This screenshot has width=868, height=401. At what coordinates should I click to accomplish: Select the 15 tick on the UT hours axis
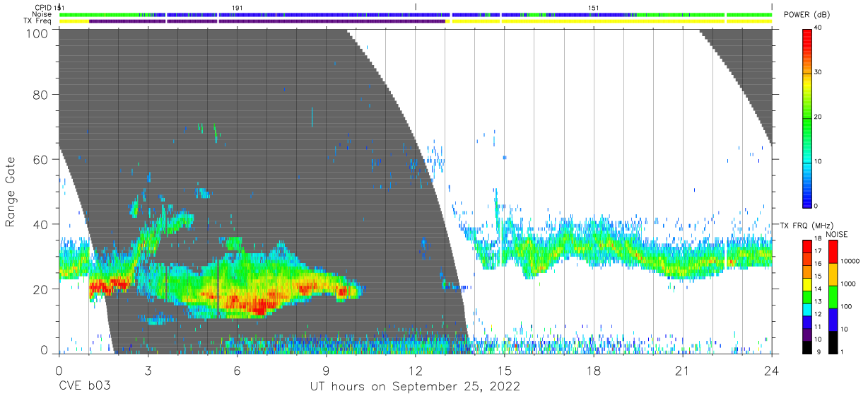click(x=505, y=371)
